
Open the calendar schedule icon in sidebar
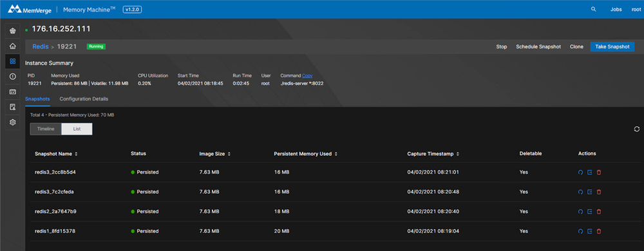tap(13, 91)
